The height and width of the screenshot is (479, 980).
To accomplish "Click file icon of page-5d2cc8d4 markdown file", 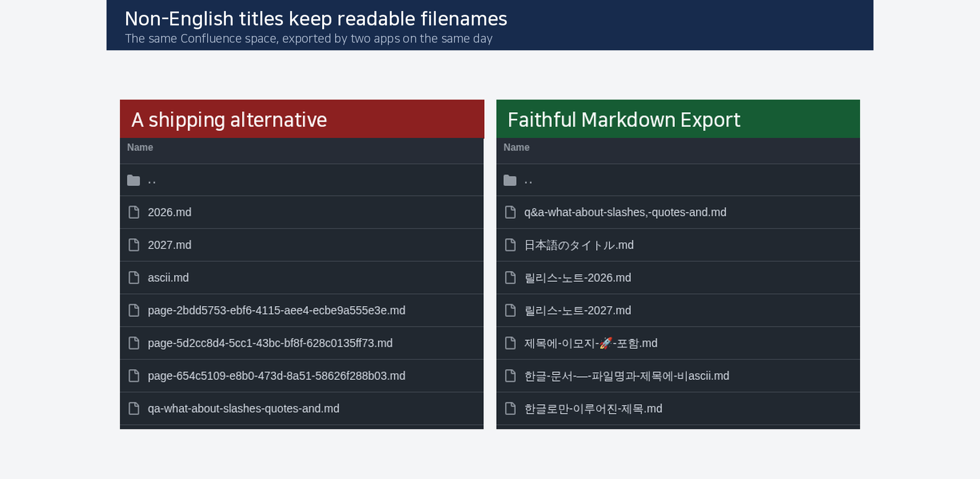I will point(134,343).
